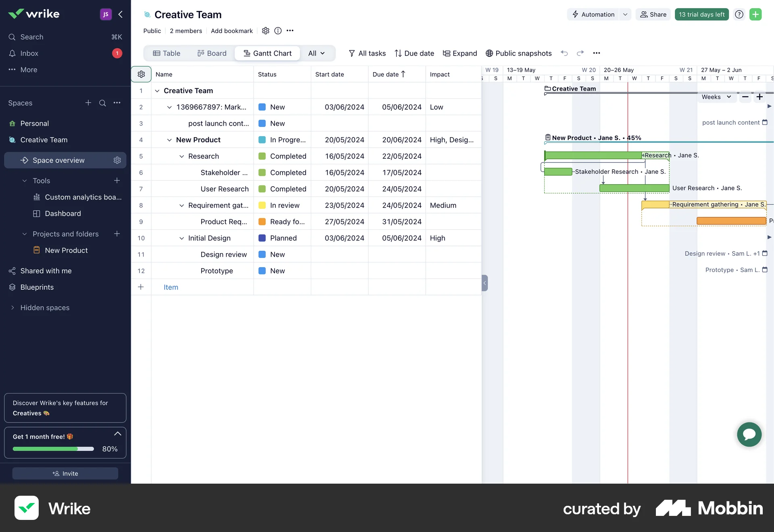Click the Add bookmark link
774x532 pixels.
click(x=231, y=31)
